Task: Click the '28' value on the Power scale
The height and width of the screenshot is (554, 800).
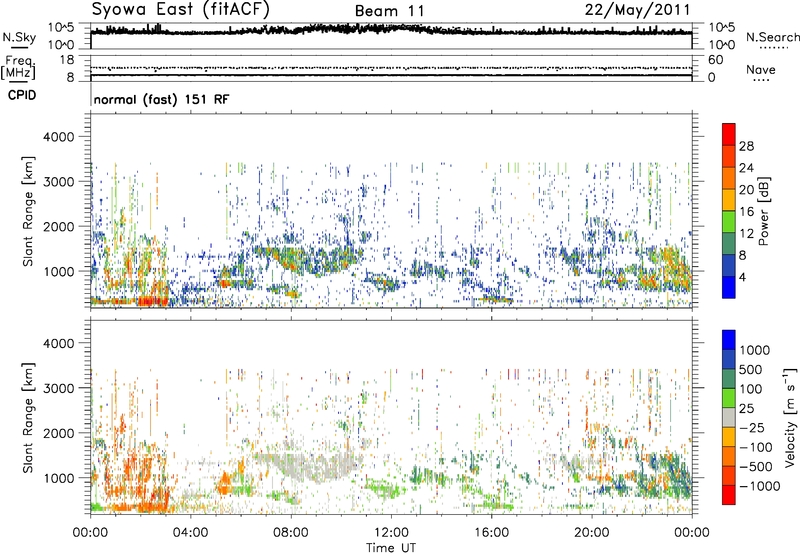Action: pyautogui.click(x=746, y=146)
